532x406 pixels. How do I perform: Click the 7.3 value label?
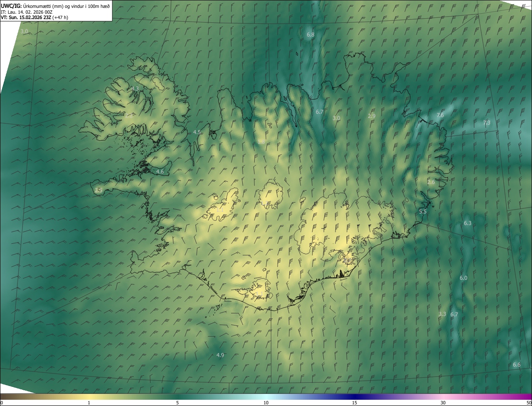click(x=487, y=123)
